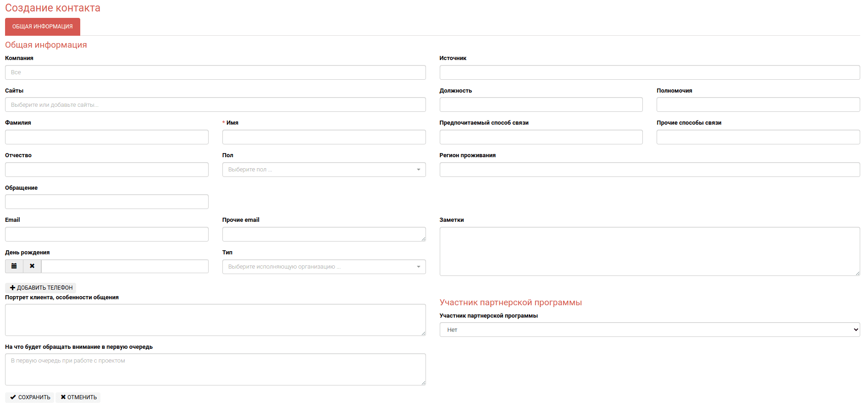
Task: Focus the Client portrait textarea
Action: pos(215,320)
